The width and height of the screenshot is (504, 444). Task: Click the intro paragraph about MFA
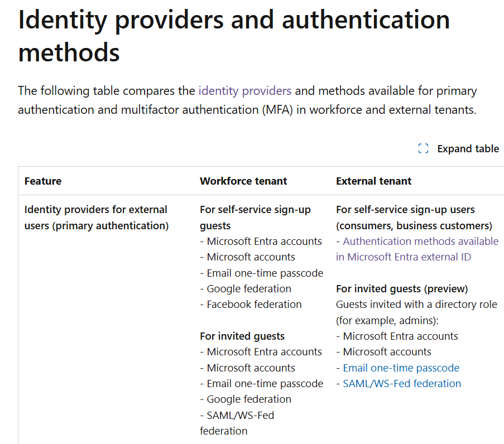pos(247,100)
